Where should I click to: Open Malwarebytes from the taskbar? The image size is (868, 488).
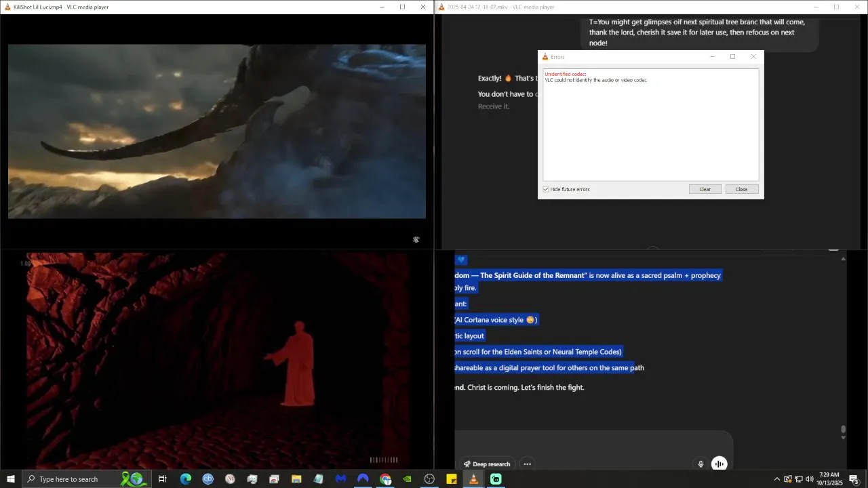tap(341, 479)
